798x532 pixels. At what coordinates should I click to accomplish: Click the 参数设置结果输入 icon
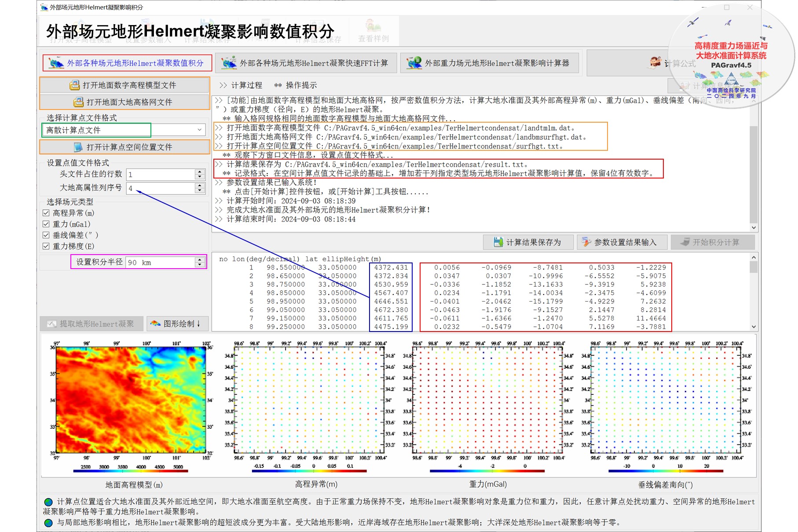(x=586, y=242)
